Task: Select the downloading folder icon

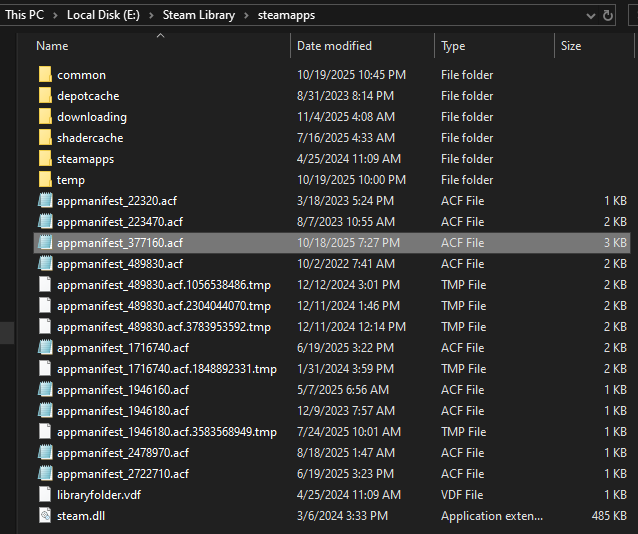Action: click(x=45, y=117)
